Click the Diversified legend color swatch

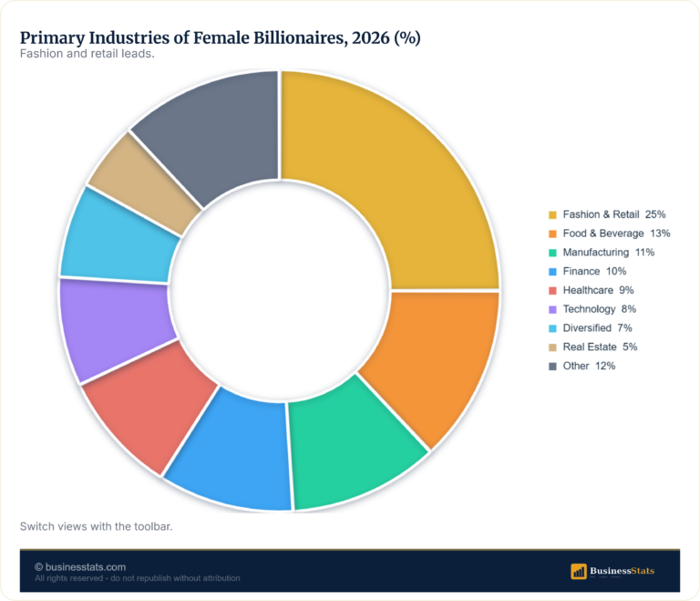[552, 328]
